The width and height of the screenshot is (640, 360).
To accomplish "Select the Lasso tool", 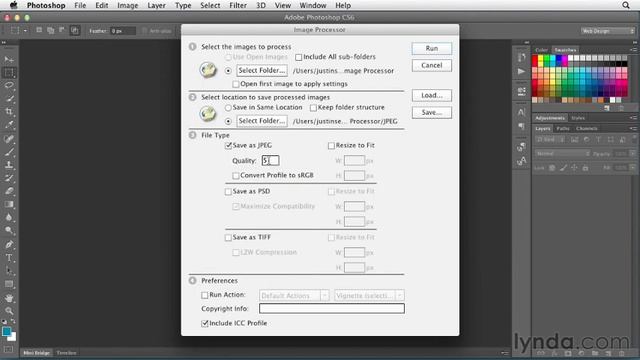I will pyautogui.click(x=9, y=85).
